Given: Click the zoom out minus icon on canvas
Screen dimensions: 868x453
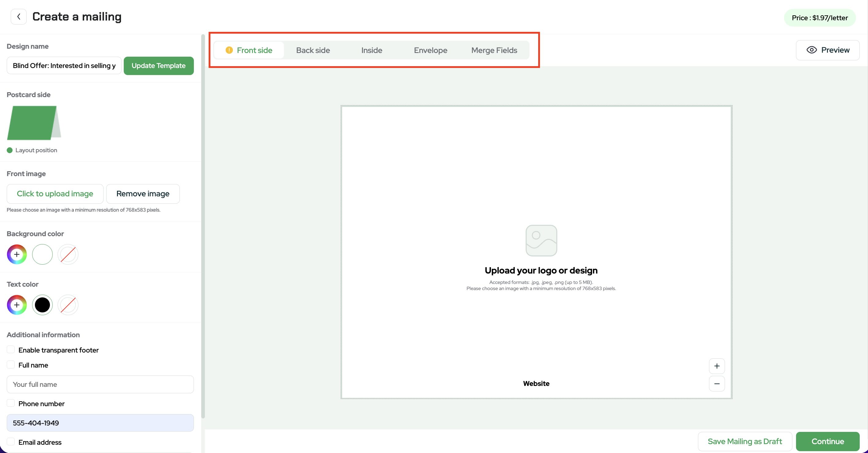Looking at the screenshot, I should (x=717, y=383).
